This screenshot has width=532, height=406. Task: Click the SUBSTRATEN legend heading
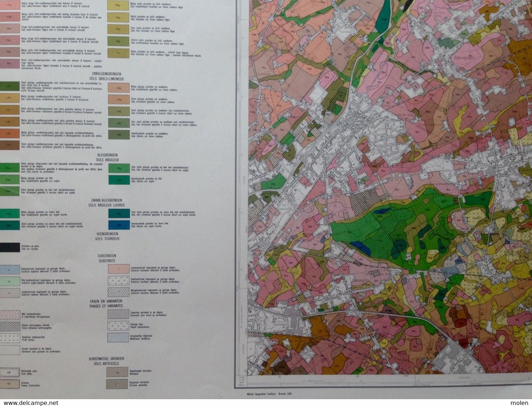click(107, 255)
